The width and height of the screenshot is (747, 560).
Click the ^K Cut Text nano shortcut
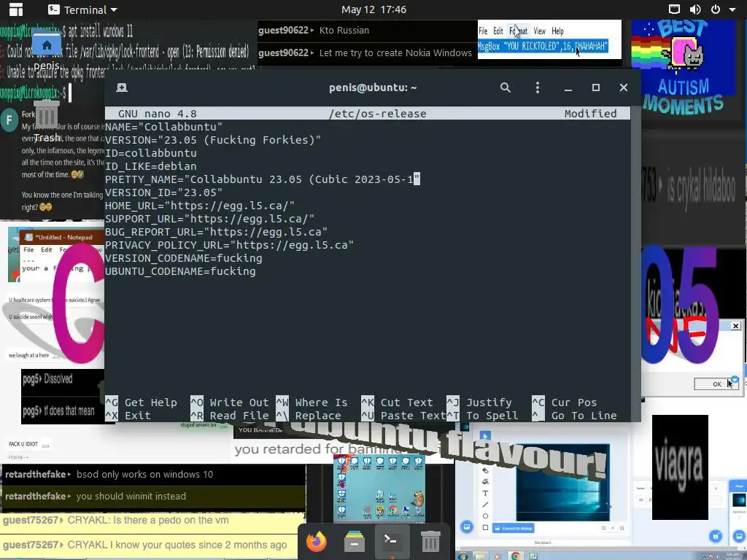[398, 402]
